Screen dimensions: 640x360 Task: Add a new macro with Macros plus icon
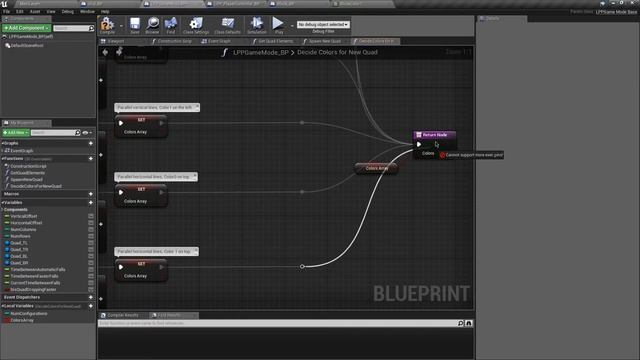tap(91, 194)
